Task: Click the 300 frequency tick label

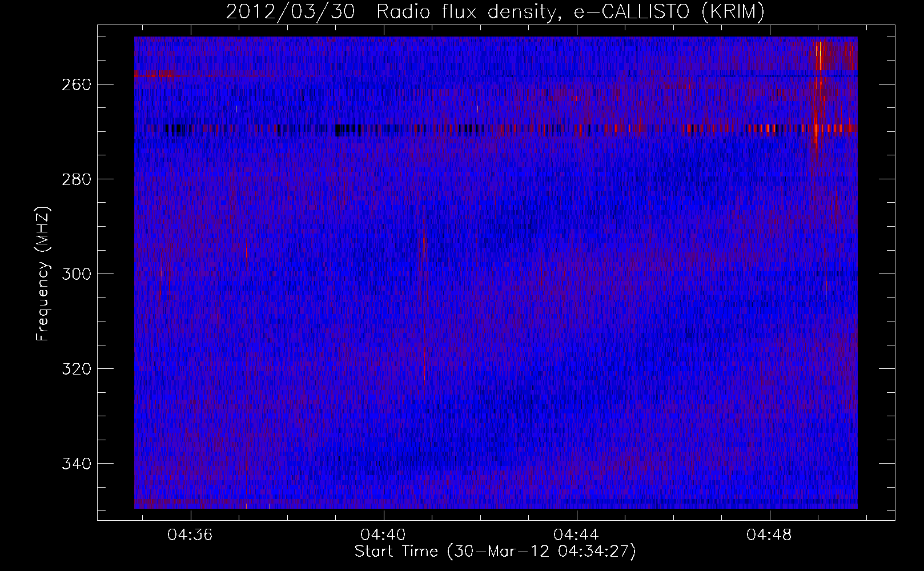Action: click(x=77, y=274)
